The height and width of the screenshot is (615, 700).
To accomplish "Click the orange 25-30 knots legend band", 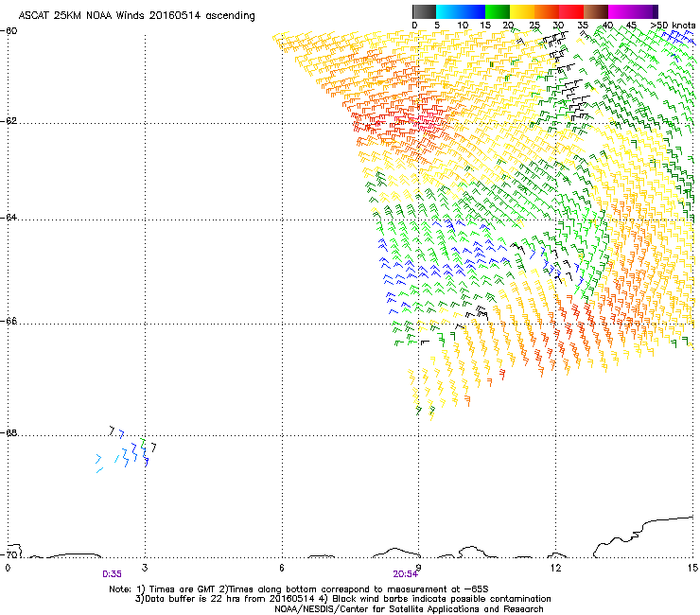I will 547,11.
